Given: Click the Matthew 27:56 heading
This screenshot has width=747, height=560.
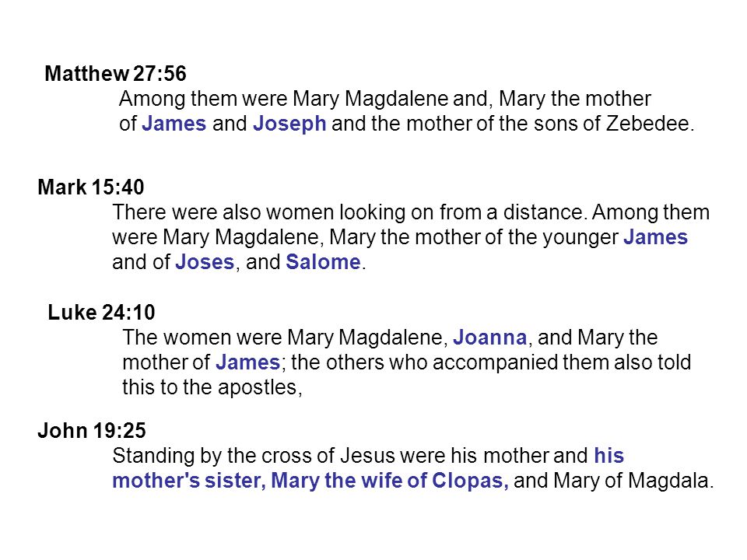Looking at the screenshot, I should click(x=115, y=74).
